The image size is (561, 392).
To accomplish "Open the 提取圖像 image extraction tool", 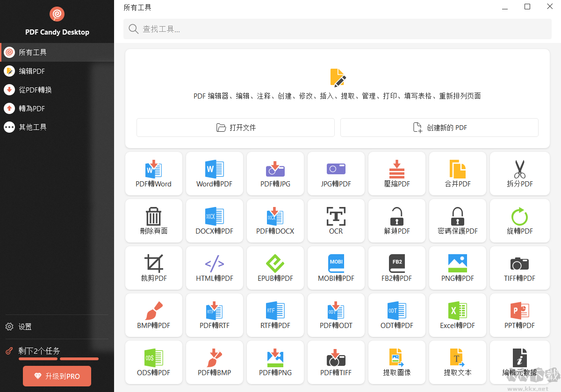I will [396, 362].
